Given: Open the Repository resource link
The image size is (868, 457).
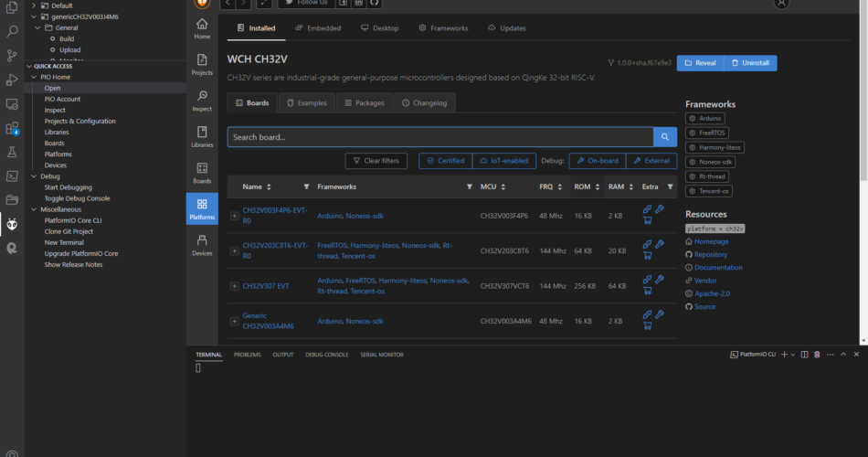Looking at the screenshot, I should (x=710, y=254).
